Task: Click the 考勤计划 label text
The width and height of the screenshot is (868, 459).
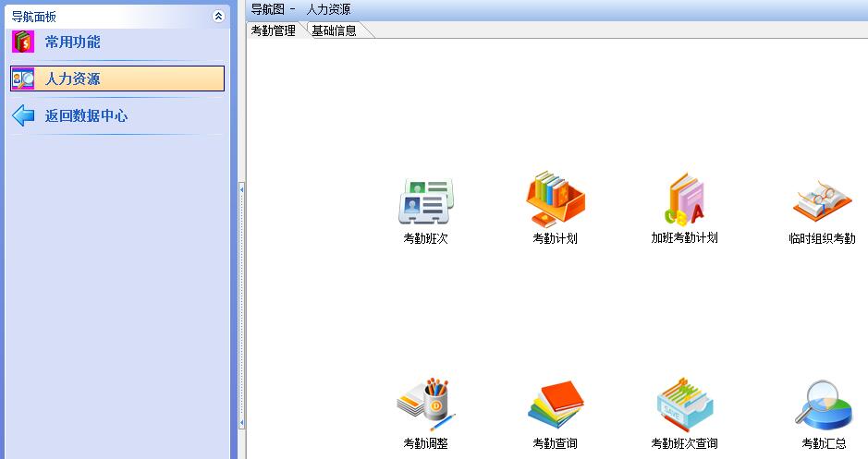Action: [556, 238]
